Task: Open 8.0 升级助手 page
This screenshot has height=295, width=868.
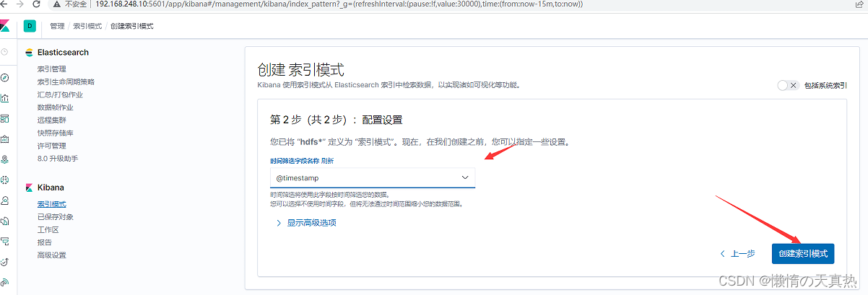Action: pyautogui.click(x=58, y=158)
